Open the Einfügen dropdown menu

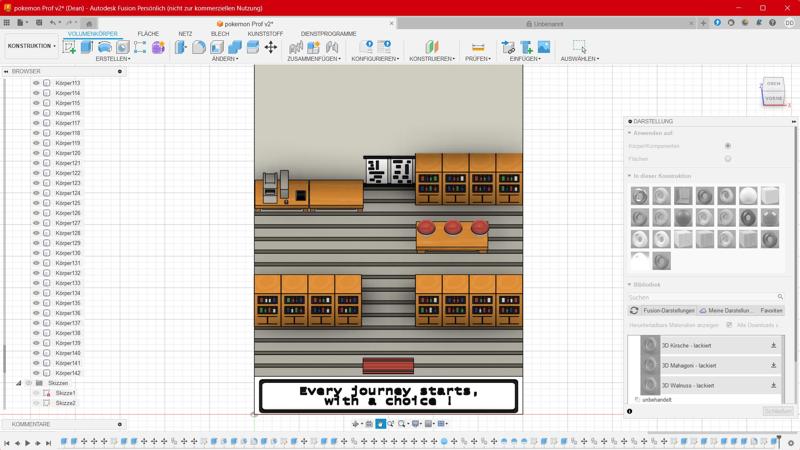(526, 59)
